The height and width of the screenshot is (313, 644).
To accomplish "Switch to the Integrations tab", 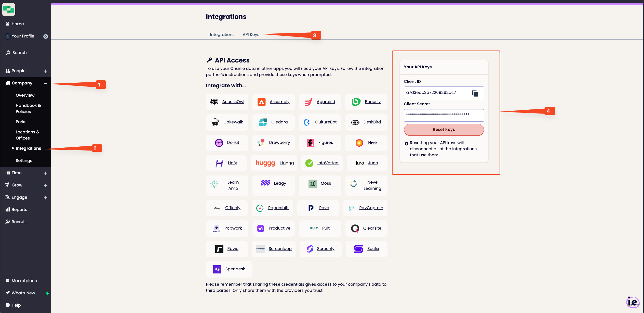I will (222, 35).
